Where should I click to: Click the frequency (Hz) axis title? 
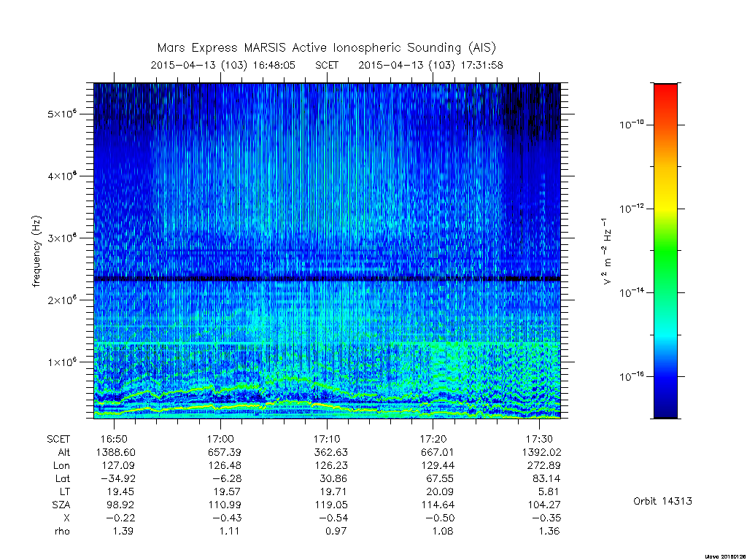click(x=36, y=252)
